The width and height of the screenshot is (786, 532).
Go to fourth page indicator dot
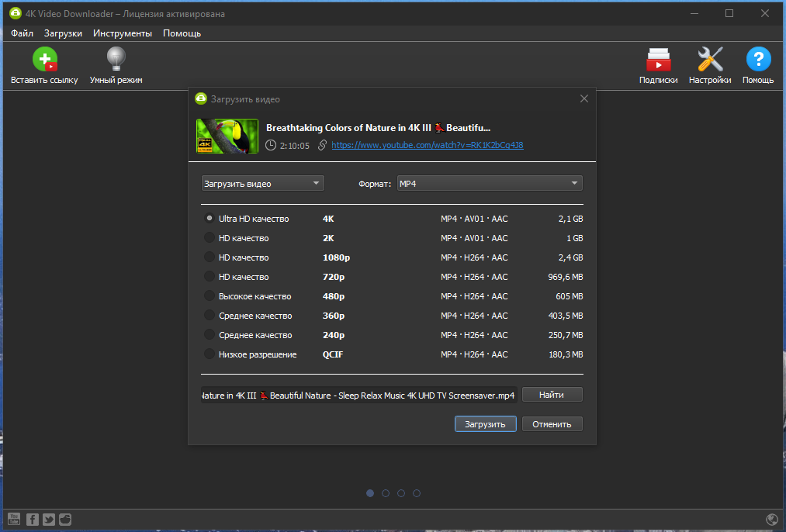pos(417,493)
